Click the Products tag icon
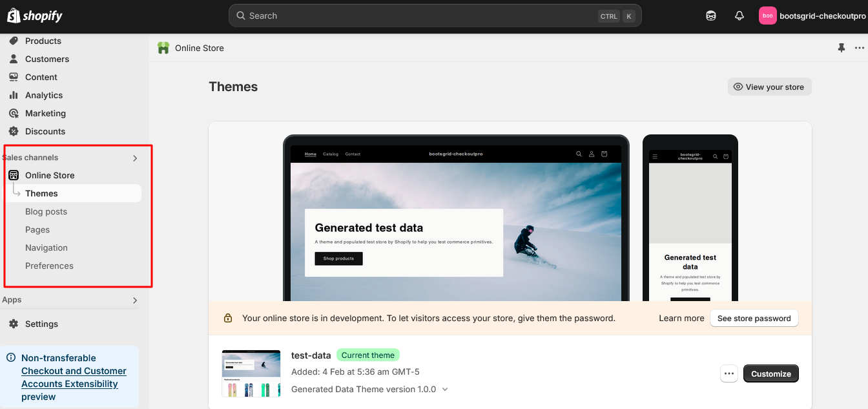The width and height of the screenshot is (868, 409). tap(14, 41)
